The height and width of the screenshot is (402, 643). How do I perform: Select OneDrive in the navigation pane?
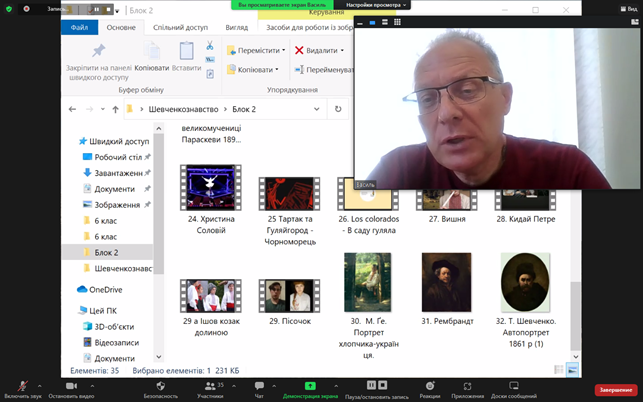[x=105, y=289]
